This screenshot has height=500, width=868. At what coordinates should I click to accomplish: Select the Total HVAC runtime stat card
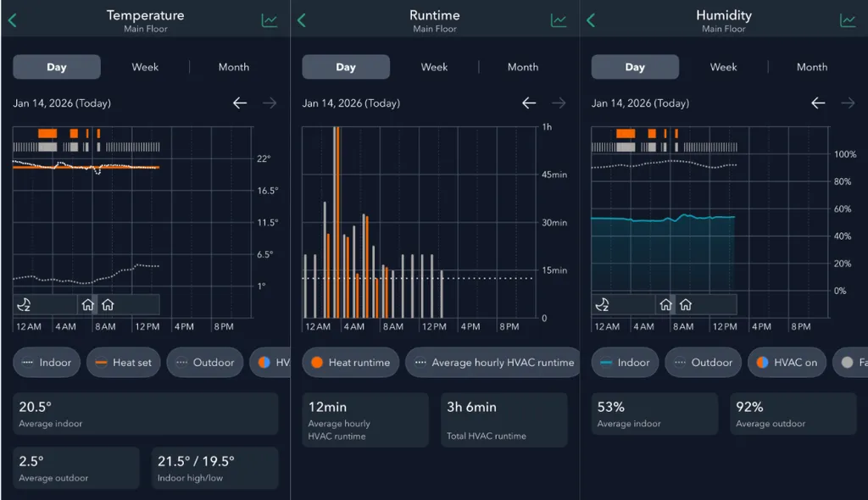pos(504,419)
